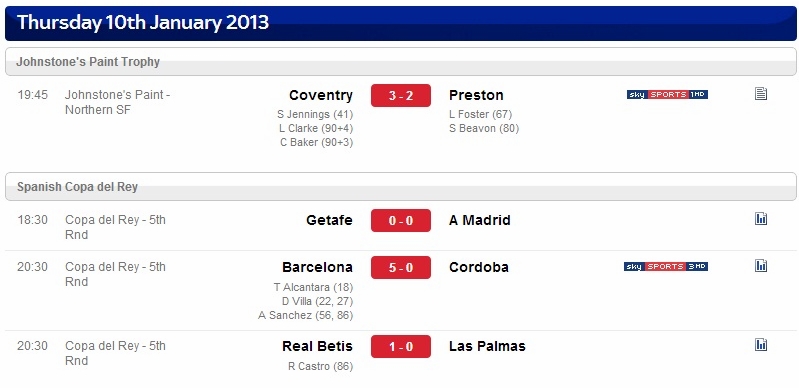The height and width of the screenshot is (388, 799).
Task: Click the 3 - 2 score badge
Action: tap(401, 95)
